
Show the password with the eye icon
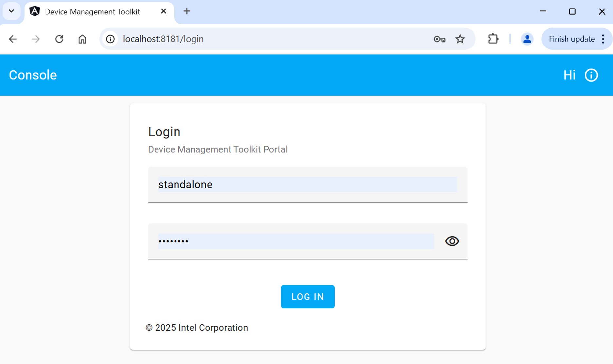[452, 241]
